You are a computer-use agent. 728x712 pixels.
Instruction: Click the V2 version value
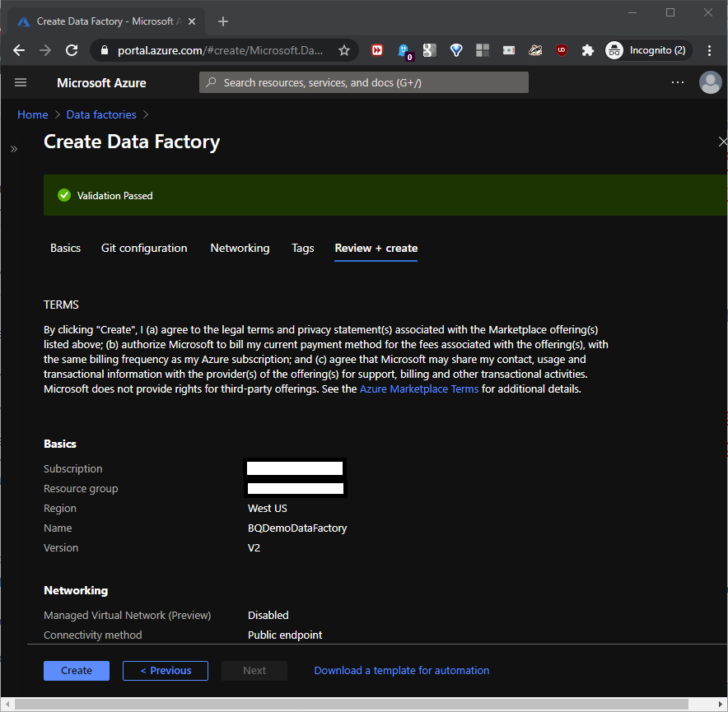pyautogui.click(x=254, y=547)
